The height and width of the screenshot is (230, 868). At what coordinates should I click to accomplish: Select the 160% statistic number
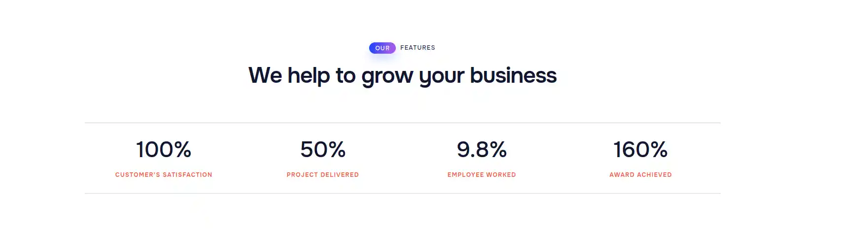[640, 150]
